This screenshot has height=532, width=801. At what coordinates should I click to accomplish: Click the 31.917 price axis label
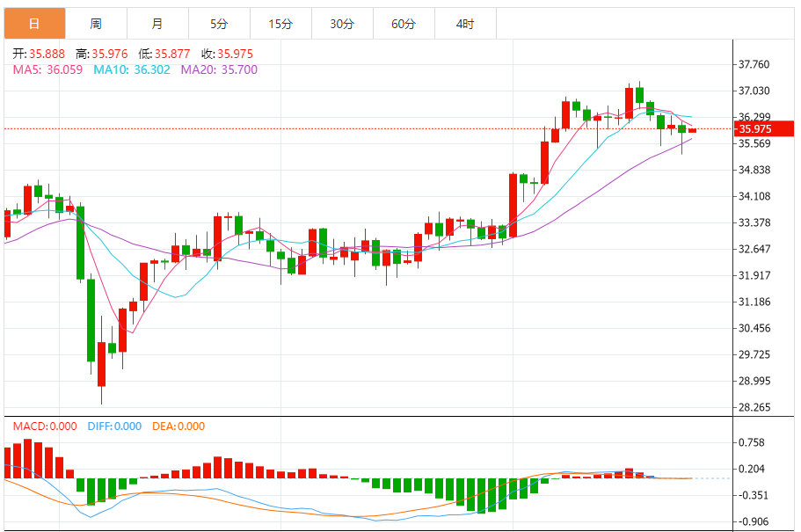point(754,275)
